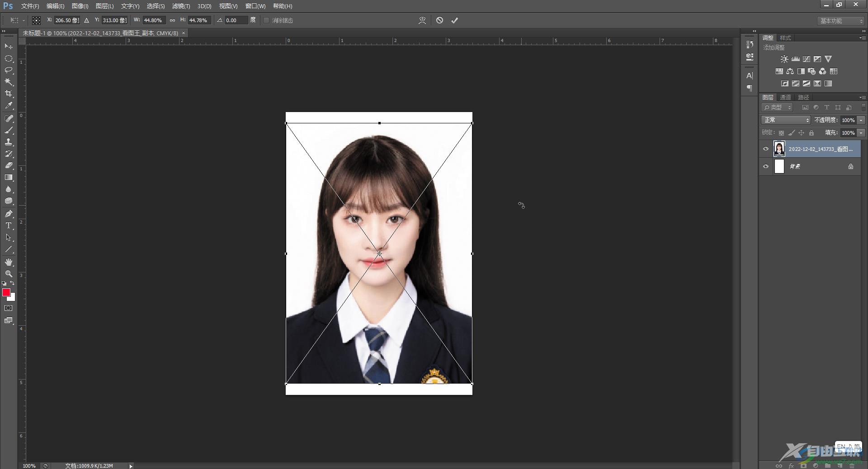Viewport: 868px width, 469px height.
Task: Cancel the transform in options bar
Action: click(x=439, y=20)
